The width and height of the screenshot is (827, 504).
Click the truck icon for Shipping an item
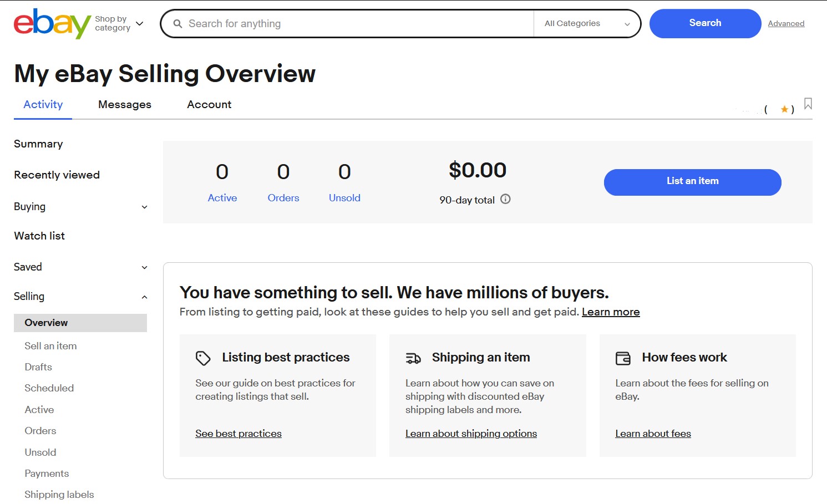[413, 358]
